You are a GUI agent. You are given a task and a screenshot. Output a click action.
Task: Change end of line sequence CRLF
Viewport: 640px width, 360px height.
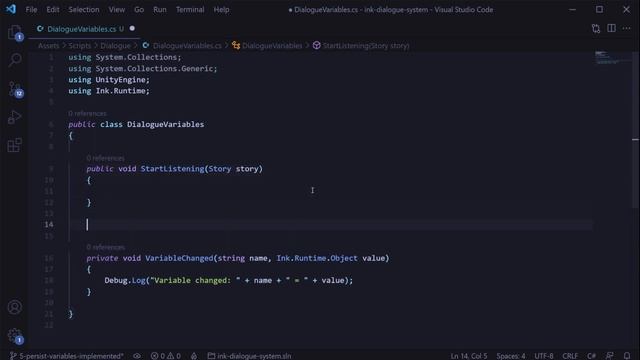[570, 356]
